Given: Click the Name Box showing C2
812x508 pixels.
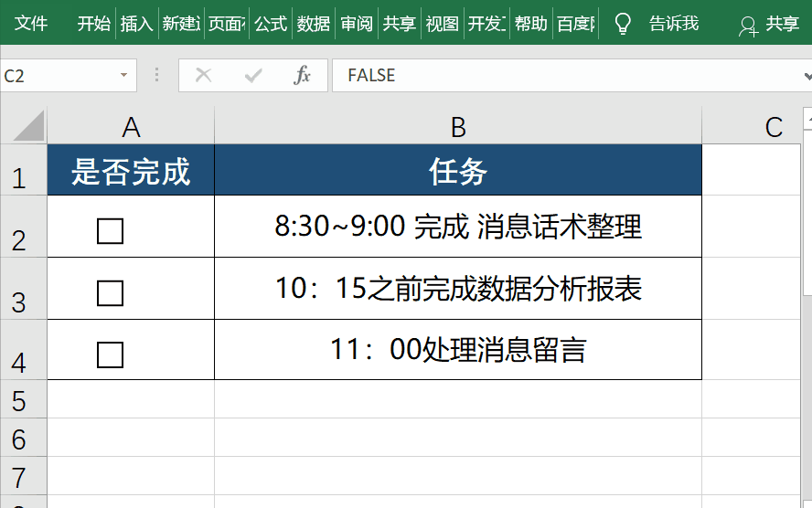Looking at the screenshot, I should [68, 76].
